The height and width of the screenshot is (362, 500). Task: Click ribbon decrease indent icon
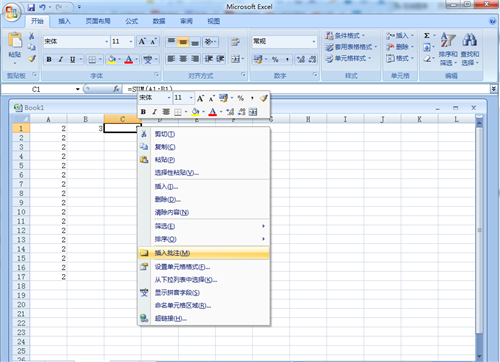(209, 59)
